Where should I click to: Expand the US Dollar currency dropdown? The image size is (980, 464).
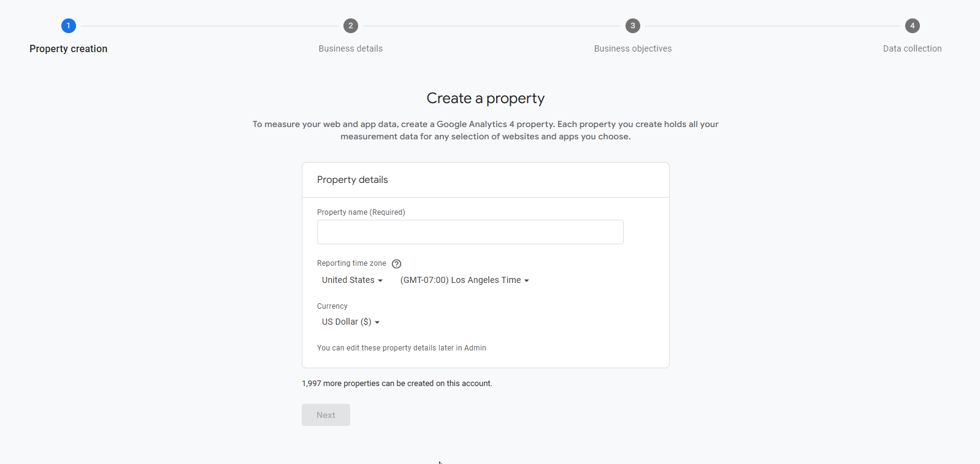[x=350, y=322]
